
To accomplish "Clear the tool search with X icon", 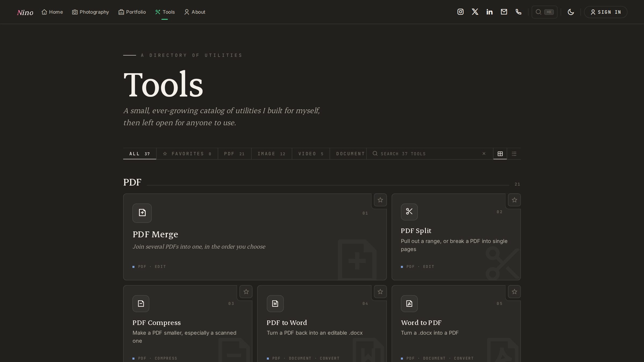I will tap(484, 154).
